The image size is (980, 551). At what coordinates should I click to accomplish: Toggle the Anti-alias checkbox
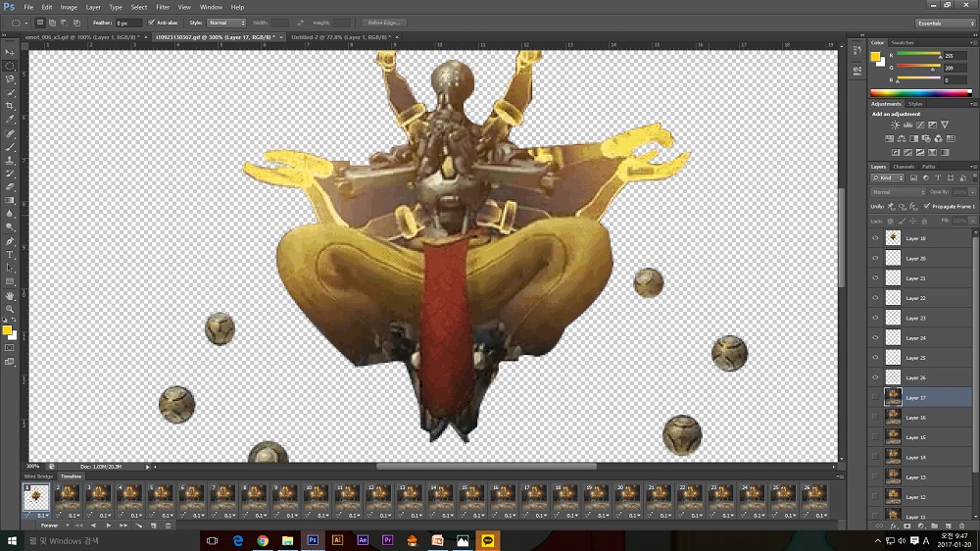point(151,23)
